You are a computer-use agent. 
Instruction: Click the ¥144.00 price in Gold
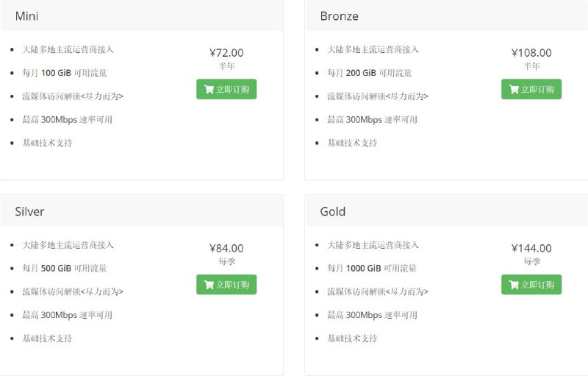pos(531,248)
